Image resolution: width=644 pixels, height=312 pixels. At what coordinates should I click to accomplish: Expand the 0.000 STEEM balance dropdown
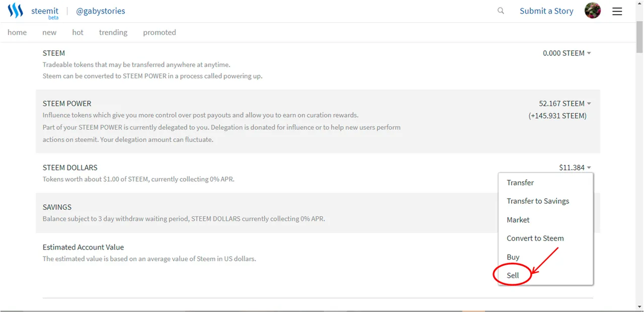[x=567, y=53]
